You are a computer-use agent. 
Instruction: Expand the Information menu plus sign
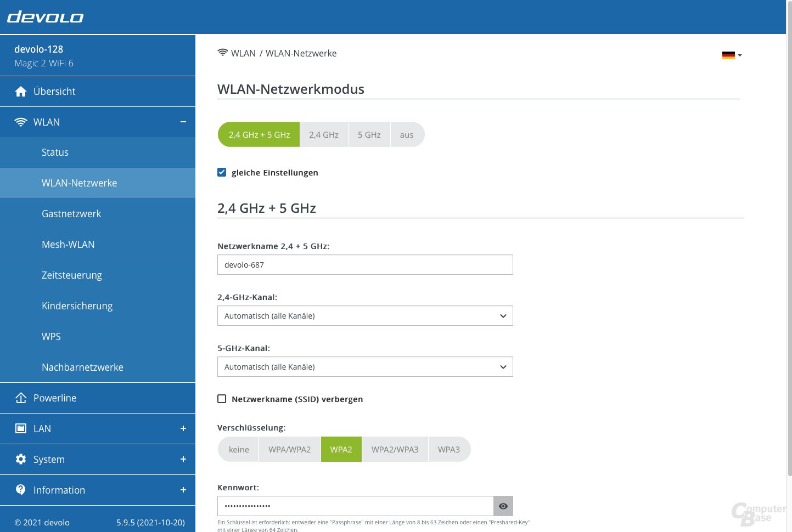click(183, 490)
